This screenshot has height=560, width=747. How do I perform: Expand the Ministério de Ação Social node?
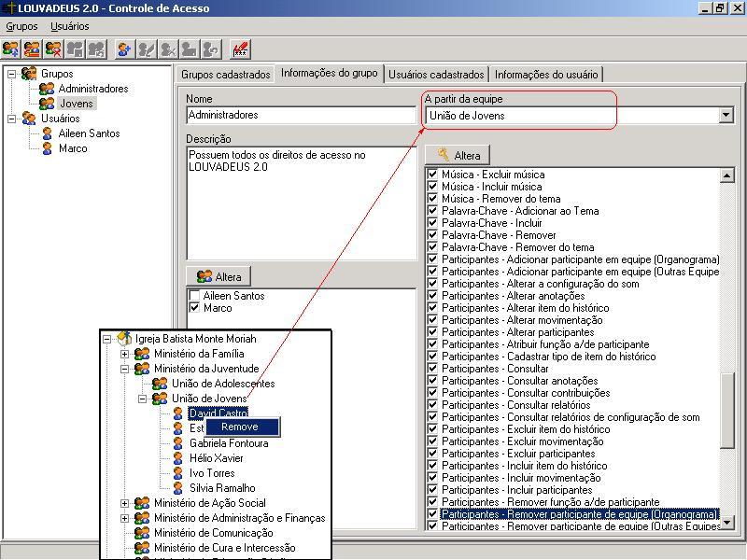tap(124, 503)
